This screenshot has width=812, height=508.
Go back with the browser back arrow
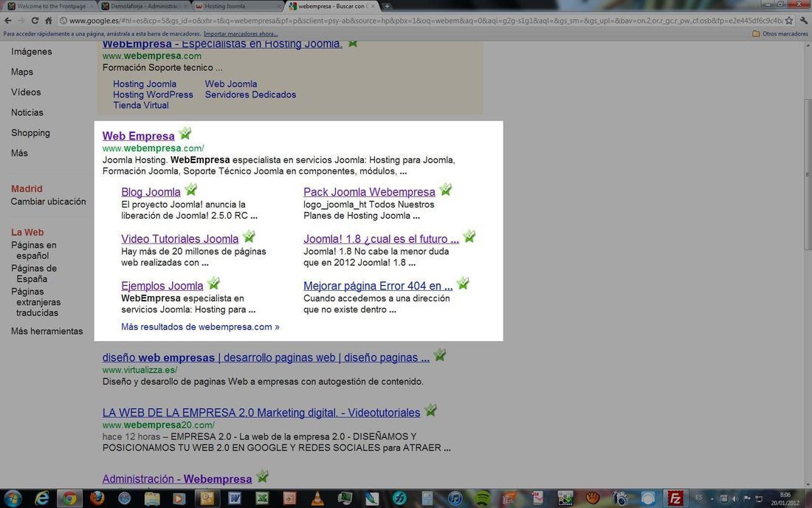click(8, 21)
